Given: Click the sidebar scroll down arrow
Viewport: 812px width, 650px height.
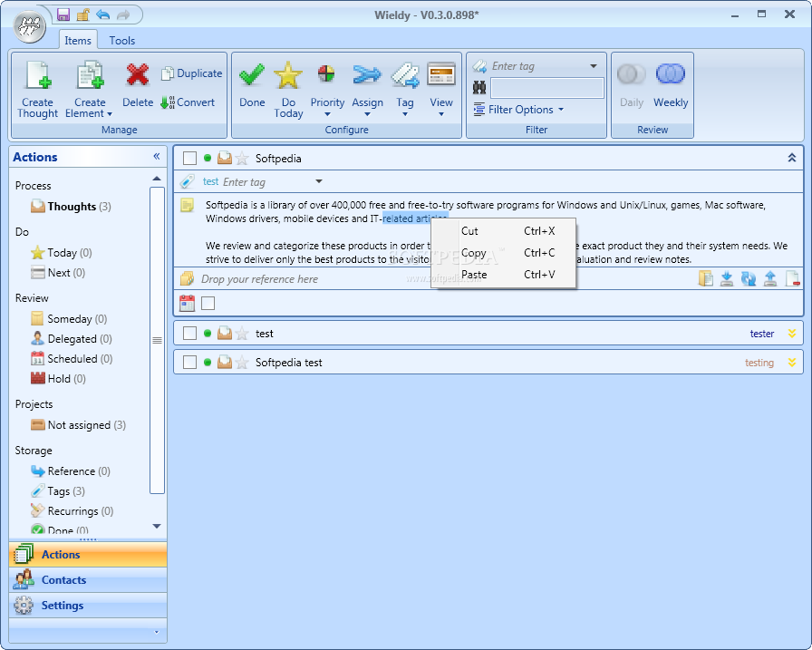Looking at the screenshot, I should click(x=157, y=526).
